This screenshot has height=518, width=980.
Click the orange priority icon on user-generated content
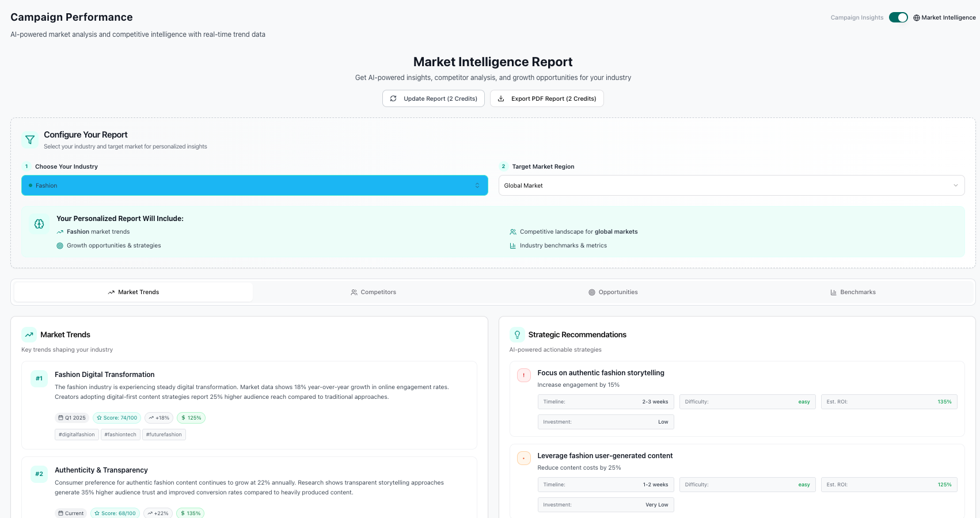coord(524,458)
